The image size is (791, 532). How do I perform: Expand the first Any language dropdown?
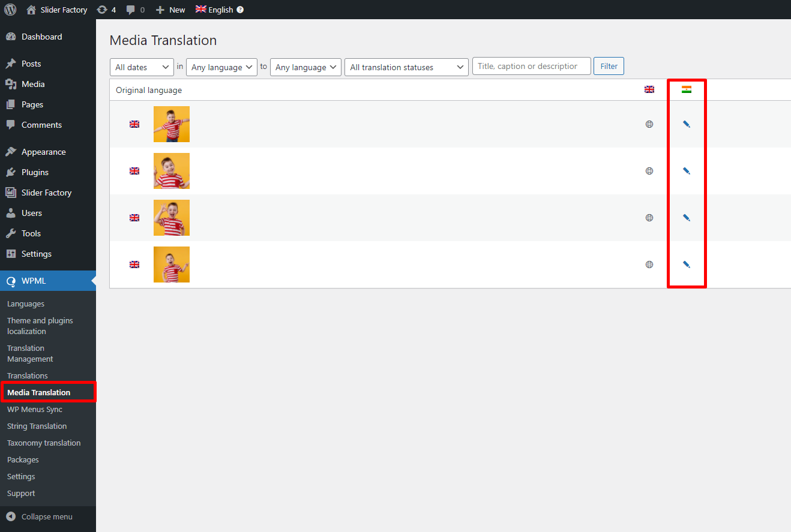click(x=221, y=67)
